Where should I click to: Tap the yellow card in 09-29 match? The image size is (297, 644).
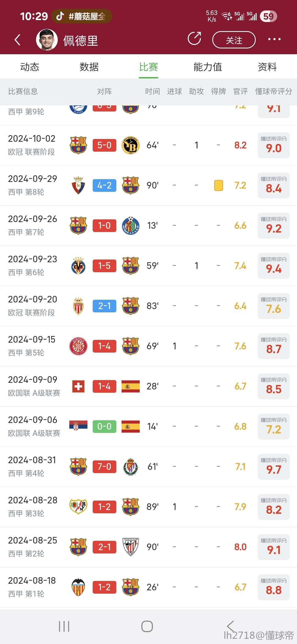coord(219,185)
